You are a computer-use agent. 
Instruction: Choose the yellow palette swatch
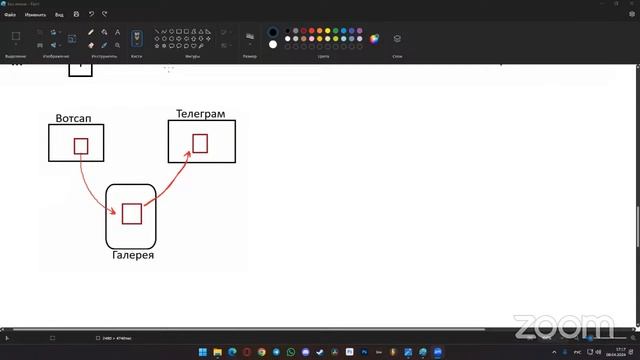click(328, 31)
